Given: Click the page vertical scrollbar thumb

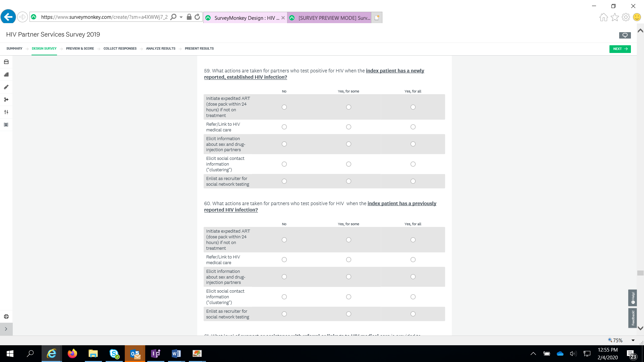Looking at the screenshot, I should 640,273.
